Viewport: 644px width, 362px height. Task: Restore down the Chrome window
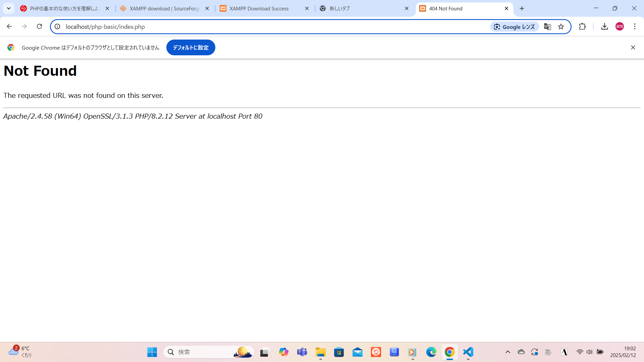click(615, 8)
